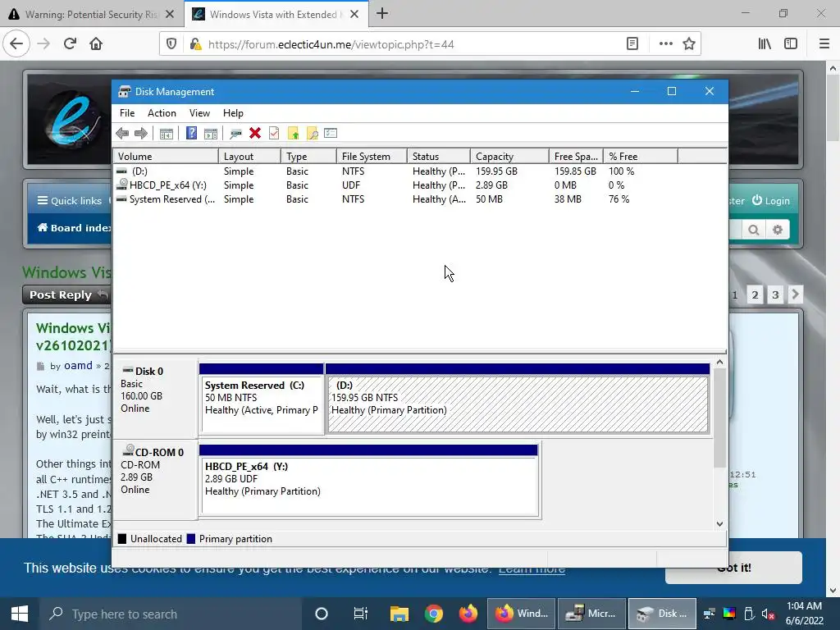Click the Firefox back navigation button
Image resolution: width=840 pixels, height=630 pixels.
16,44
